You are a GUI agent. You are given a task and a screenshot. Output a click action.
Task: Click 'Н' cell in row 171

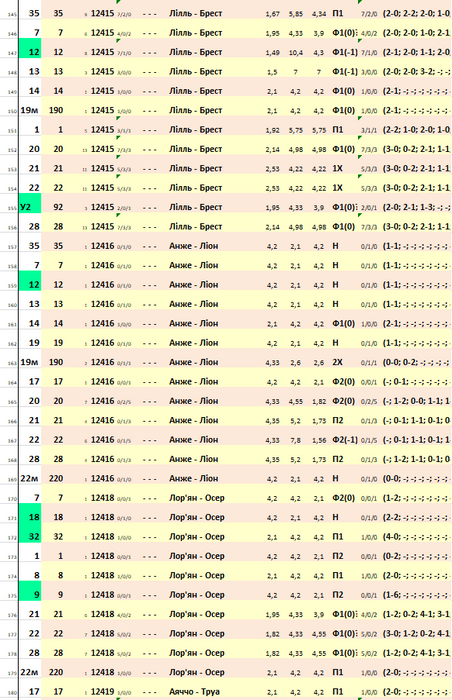pyautogui.click(x=335, y=517)
